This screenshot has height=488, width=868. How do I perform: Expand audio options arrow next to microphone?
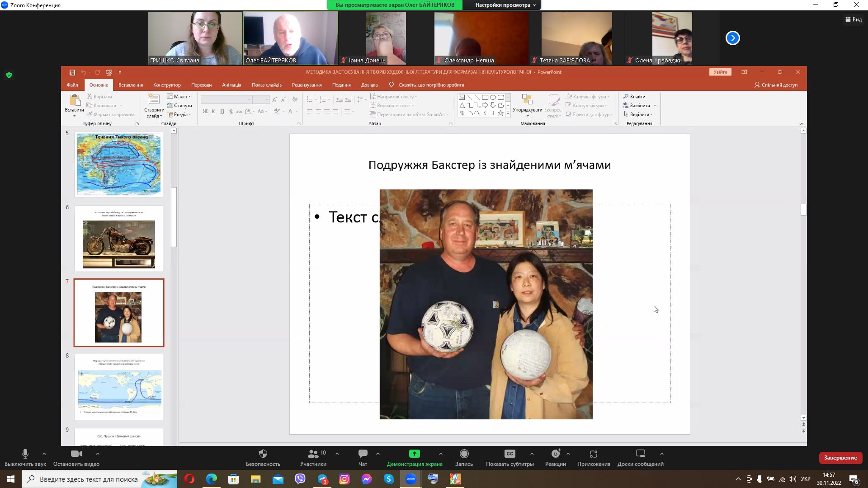pyautogui.click(x=44, y=454)
